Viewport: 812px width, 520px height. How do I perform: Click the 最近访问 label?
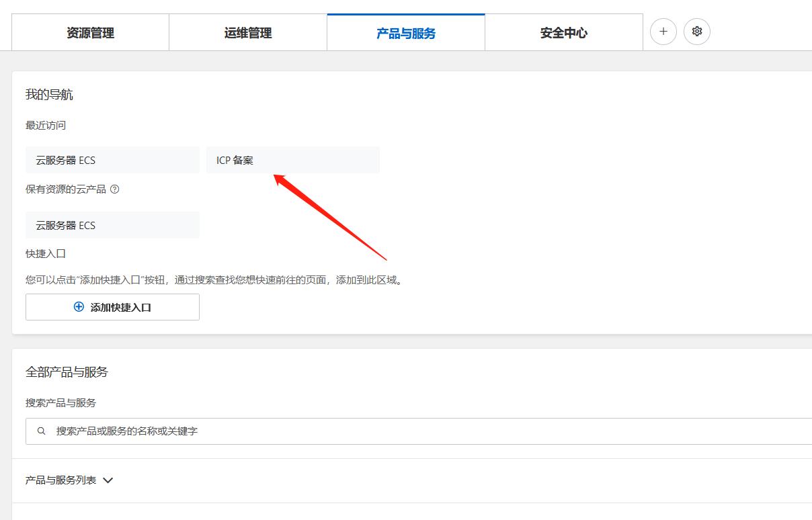[45, 125]
